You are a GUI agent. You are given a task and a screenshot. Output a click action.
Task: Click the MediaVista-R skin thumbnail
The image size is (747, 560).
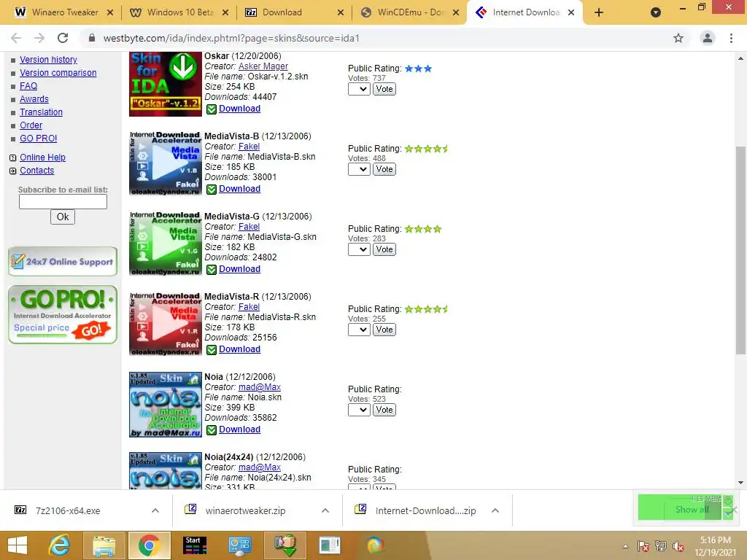point(166,324)
